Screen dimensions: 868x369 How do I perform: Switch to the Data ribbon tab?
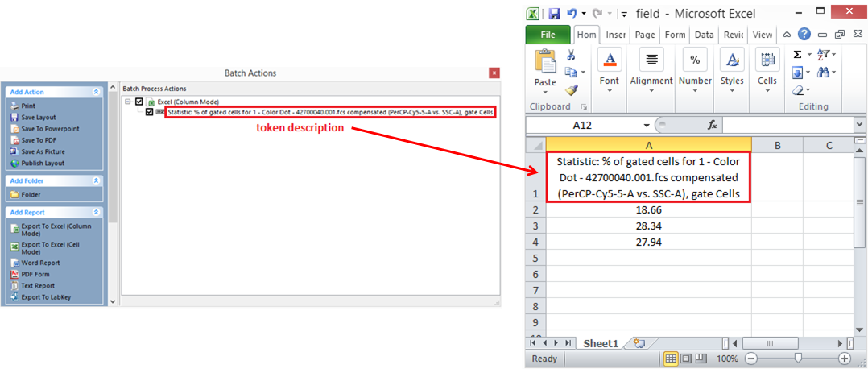pyautogui.click(x=704, y=35)
